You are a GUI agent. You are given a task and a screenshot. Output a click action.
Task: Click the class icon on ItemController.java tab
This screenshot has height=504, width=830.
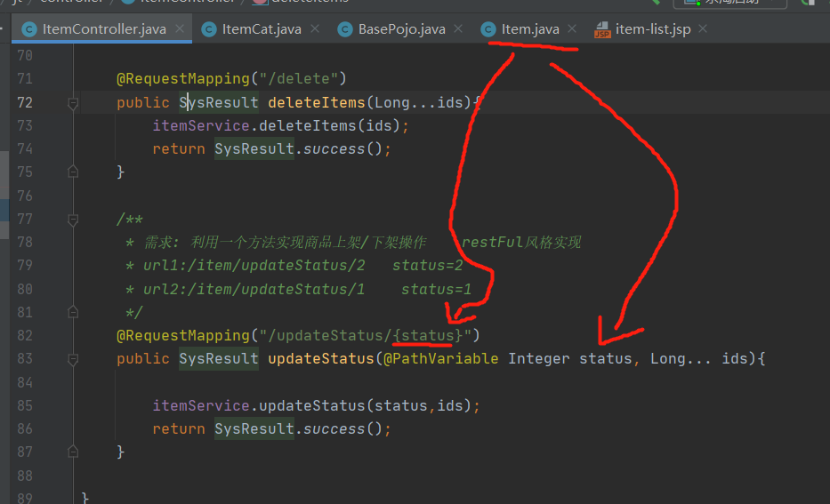tap(29, 29)
